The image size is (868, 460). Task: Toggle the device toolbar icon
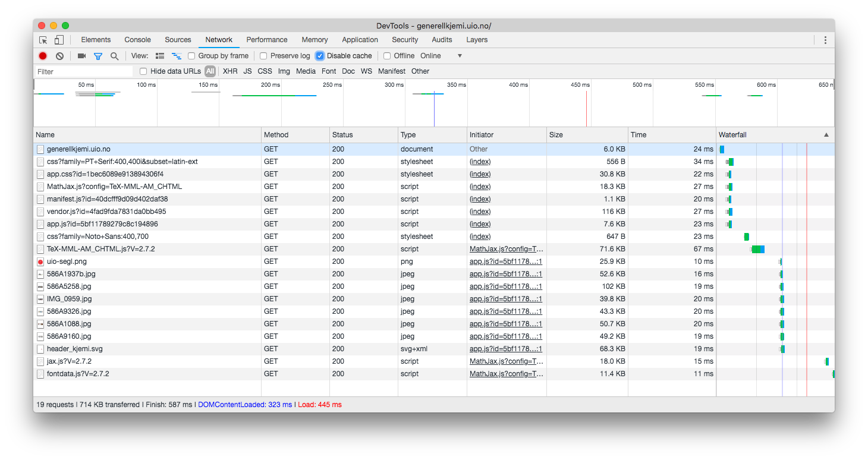coord(59,40)
